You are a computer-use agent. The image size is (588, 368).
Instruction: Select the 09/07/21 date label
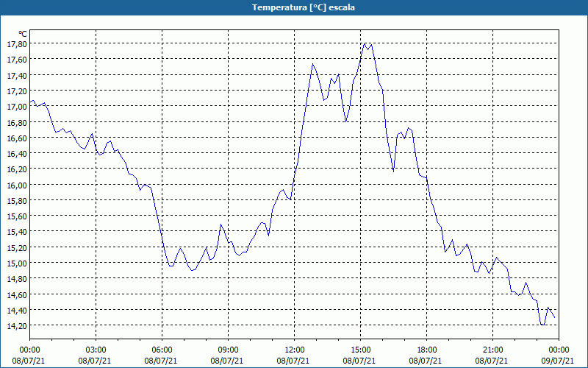point(559,361)
